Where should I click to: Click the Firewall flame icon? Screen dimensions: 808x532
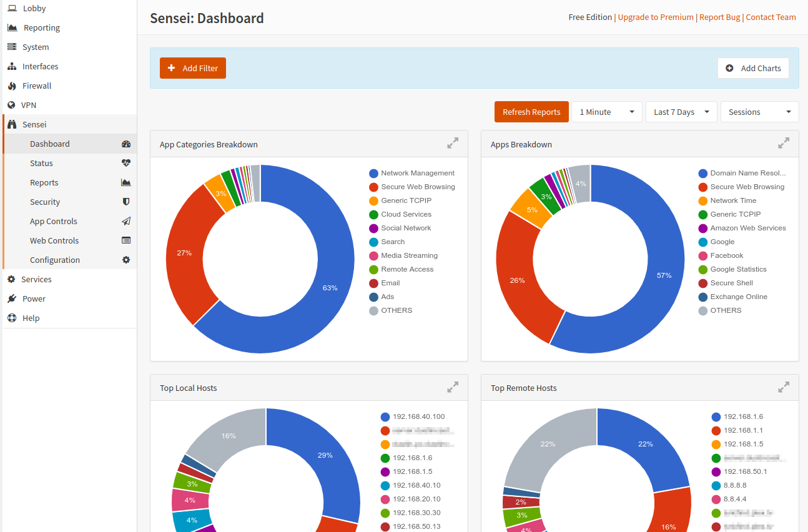coord(12,86)
